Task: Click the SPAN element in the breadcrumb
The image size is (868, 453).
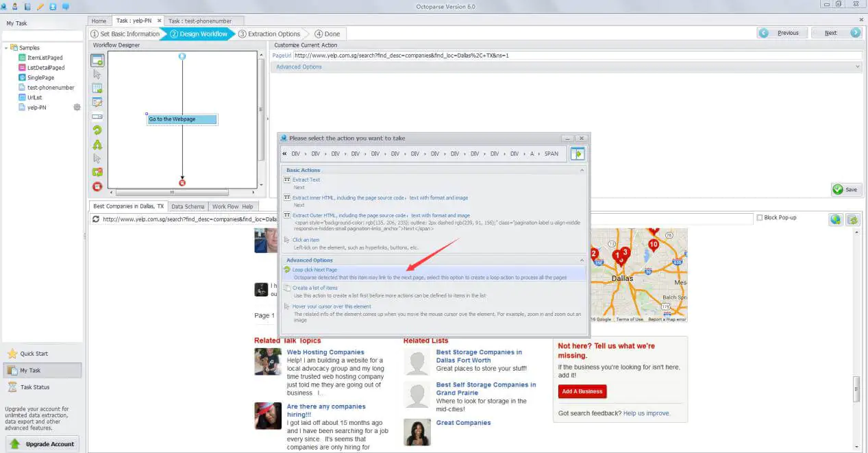Action: pyautogui.click(x=551, y=154)
